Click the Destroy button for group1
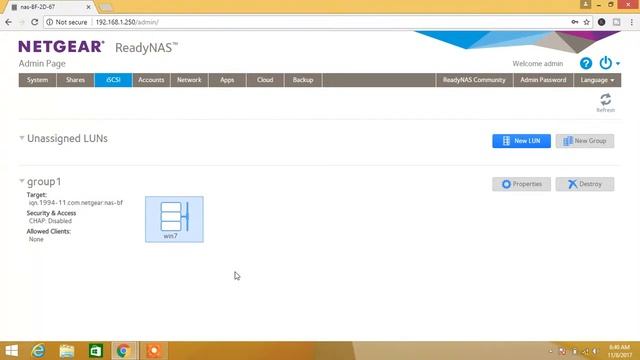The width and height of the screenshot is (640, 360). [x=584, y=184]
